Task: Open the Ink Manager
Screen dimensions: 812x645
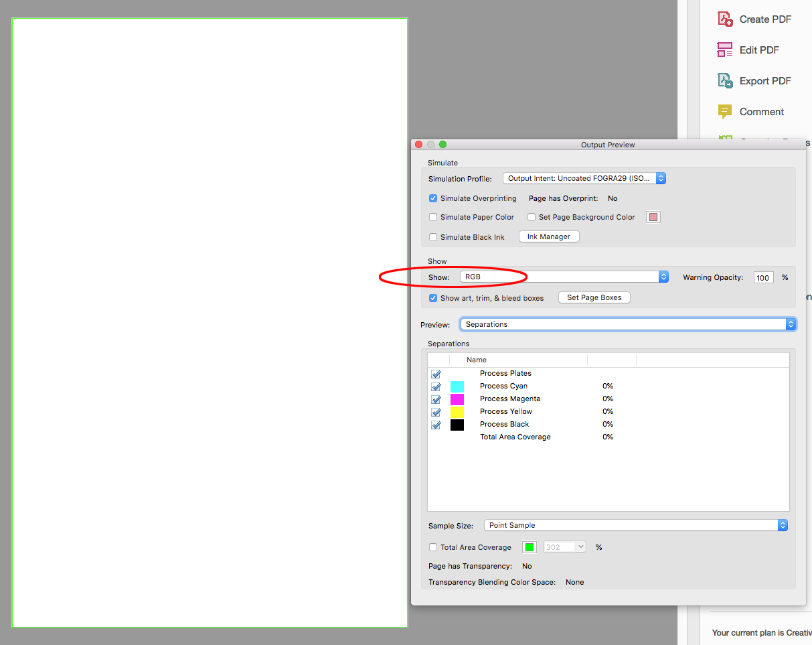Action: tap(548, 236)
